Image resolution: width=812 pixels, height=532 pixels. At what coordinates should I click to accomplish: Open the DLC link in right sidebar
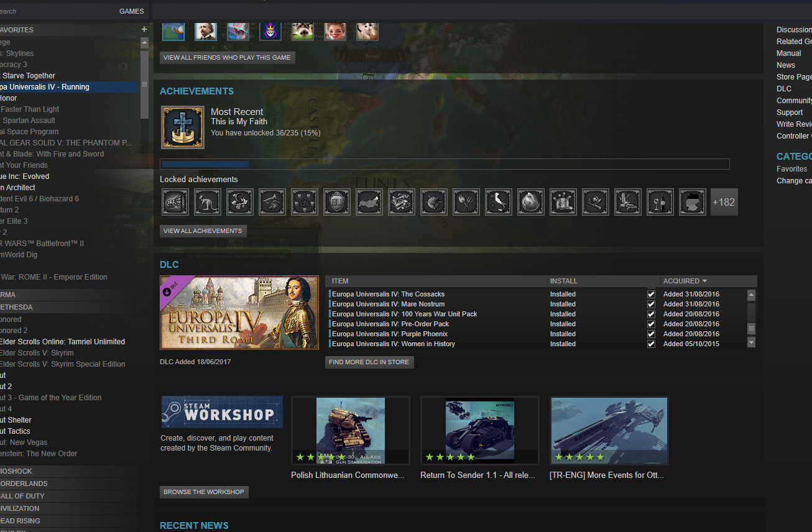pyautogui.click(x=784, y=89)
